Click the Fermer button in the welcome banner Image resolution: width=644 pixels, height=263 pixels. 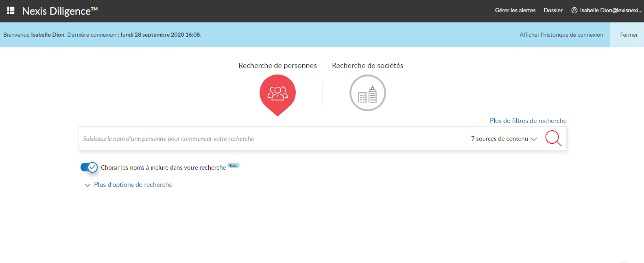629,35
